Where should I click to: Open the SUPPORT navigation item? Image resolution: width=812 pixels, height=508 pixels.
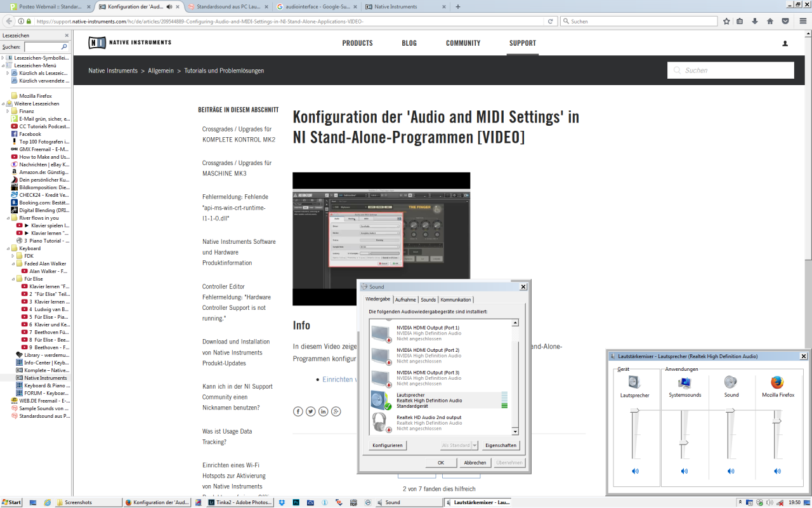(523, 43)
